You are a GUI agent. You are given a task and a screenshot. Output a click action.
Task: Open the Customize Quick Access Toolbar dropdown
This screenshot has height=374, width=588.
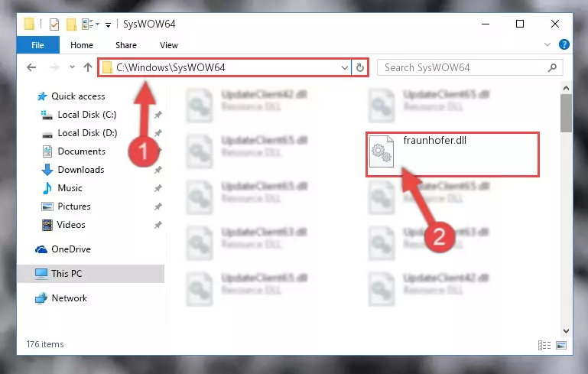[108, 25]
